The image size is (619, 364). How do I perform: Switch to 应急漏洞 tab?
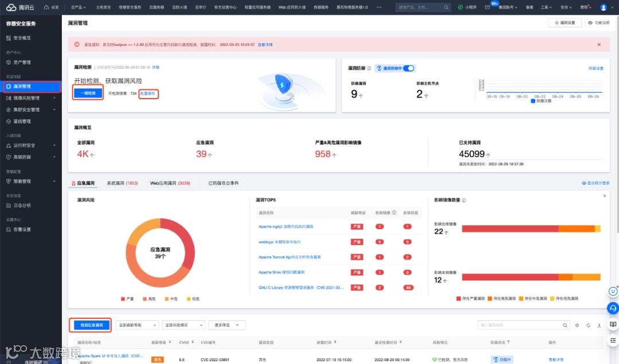click(x=83, y=183)
